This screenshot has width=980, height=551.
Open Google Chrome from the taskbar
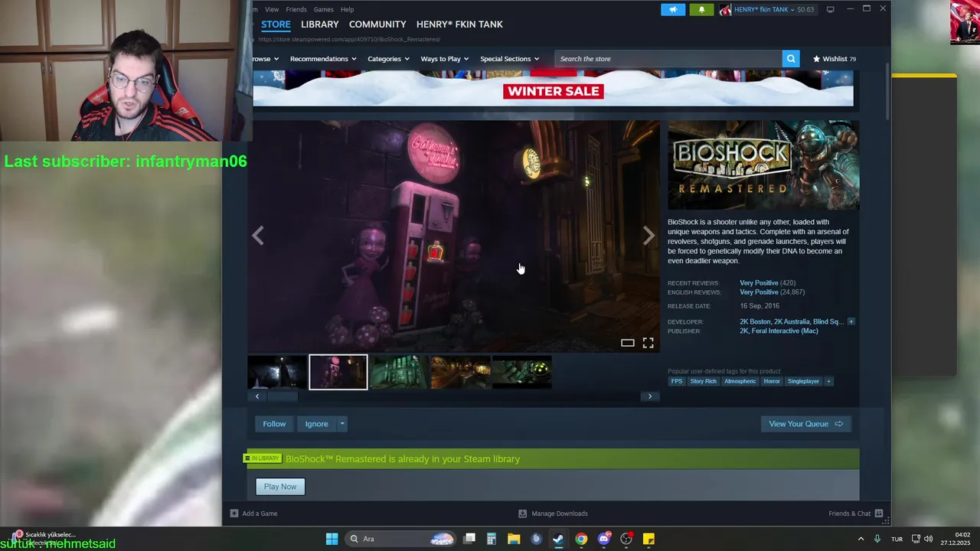coord(581,539)
